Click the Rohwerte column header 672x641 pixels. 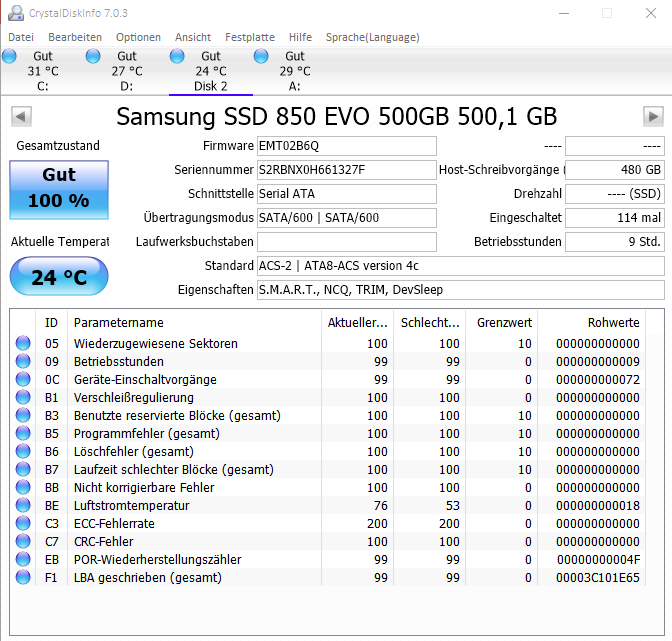591,323
